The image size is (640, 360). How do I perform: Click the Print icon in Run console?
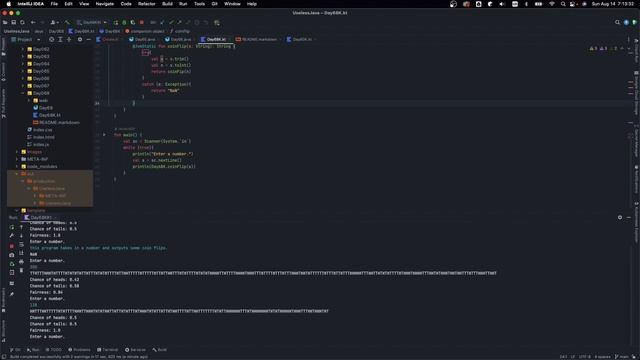tap(22, 262)
